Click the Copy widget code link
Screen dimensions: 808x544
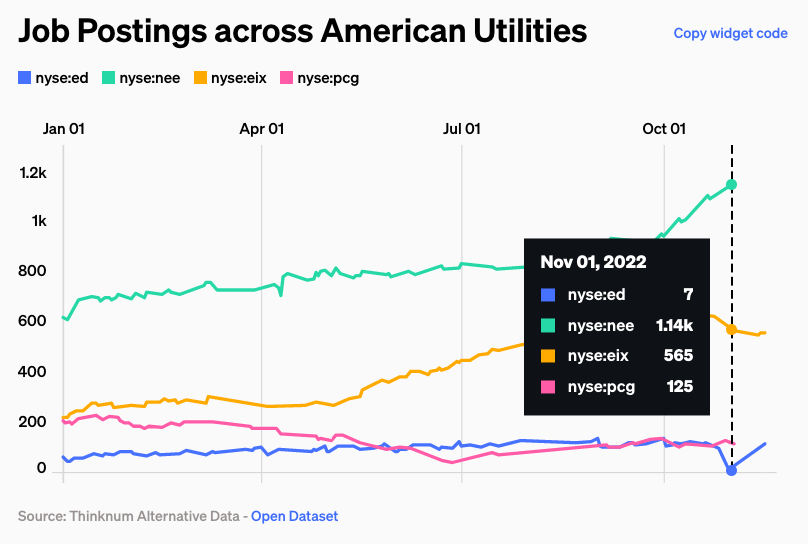[730, 33]
